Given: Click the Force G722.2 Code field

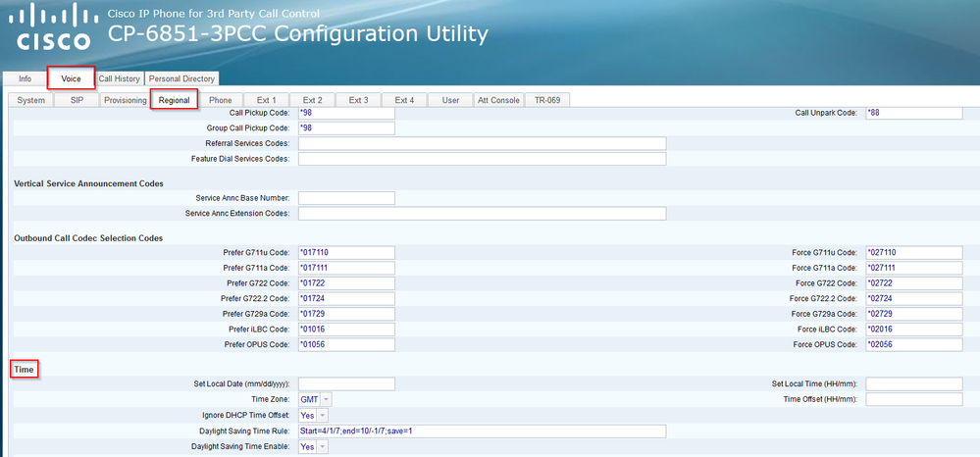Looking at the screenshot, I should [914, 298].
